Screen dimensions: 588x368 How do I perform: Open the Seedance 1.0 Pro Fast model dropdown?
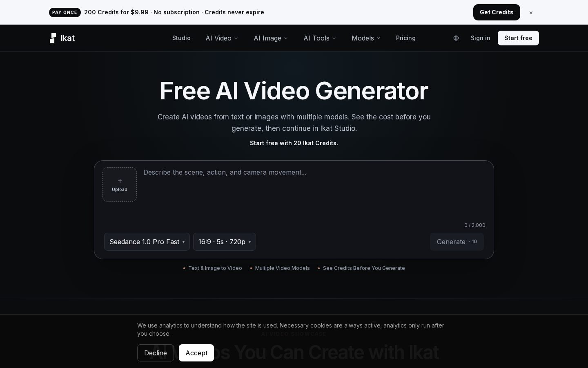point(147,242)
